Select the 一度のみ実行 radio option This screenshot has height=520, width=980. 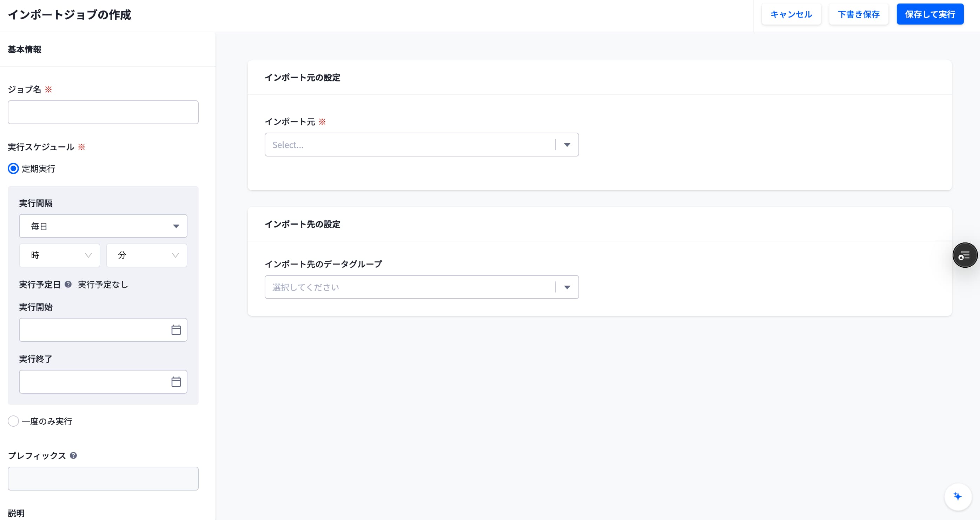13,421
